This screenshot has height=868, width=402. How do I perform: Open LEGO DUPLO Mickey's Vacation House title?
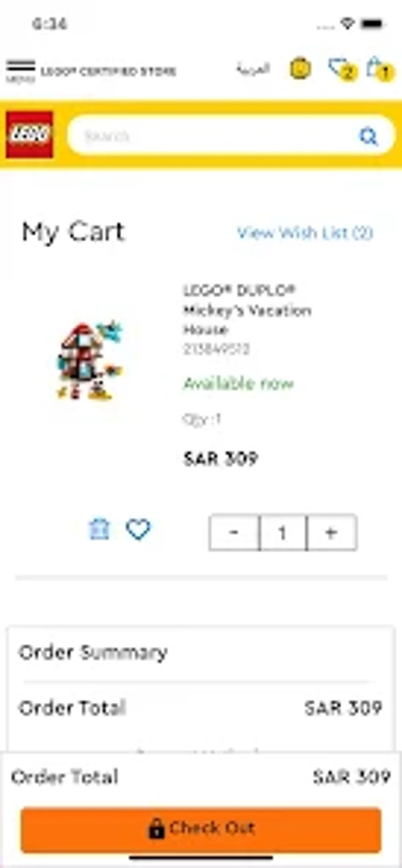click(x=247, y=310)
